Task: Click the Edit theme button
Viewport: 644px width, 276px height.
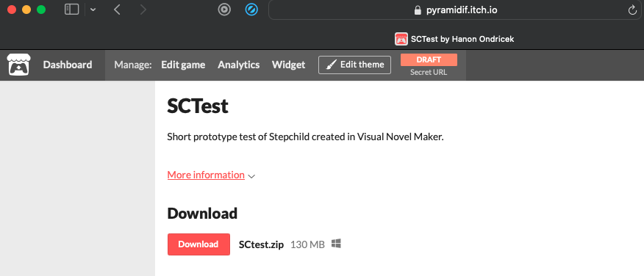Action: click(x=354, y=65)
